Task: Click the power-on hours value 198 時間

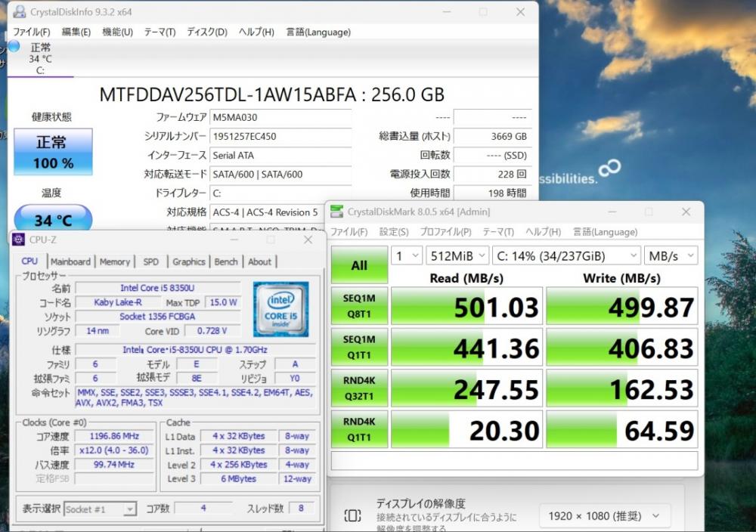Action: click(492, 193)
